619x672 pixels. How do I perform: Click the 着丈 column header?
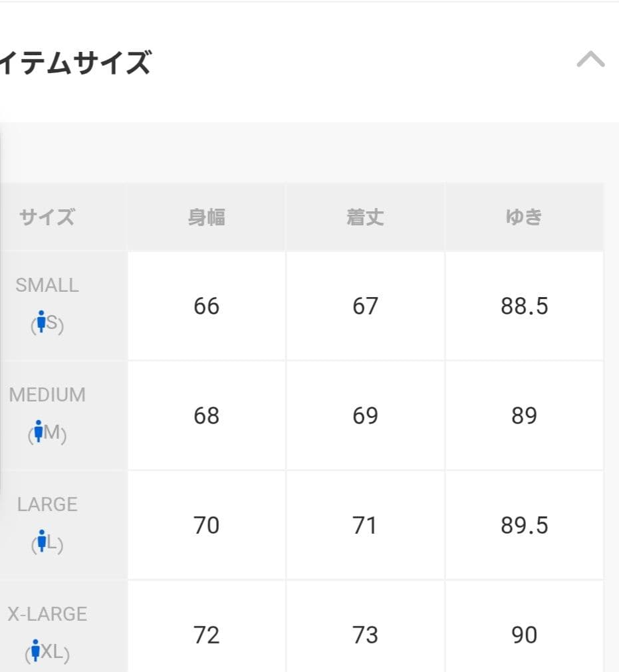[x=365, y=217]
